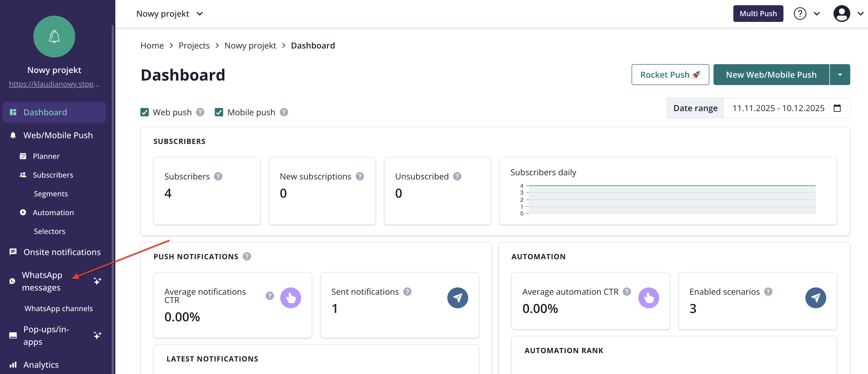Click the Multi Push button
This screenshot has width=868, height=374.
click(x=758, y=14)
